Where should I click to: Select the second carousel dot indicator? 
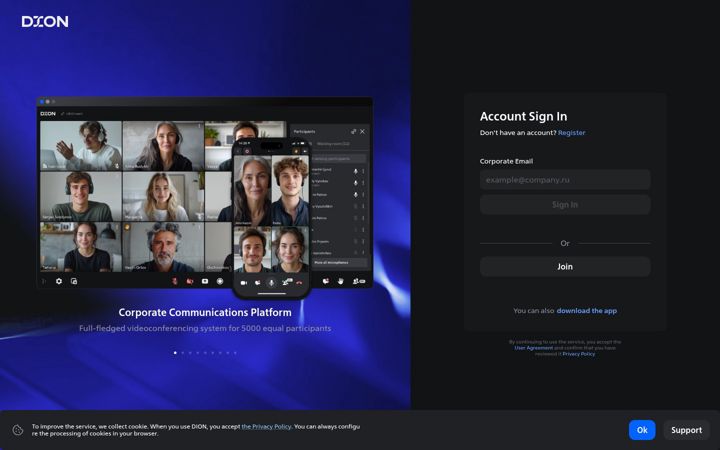point(183,353)
